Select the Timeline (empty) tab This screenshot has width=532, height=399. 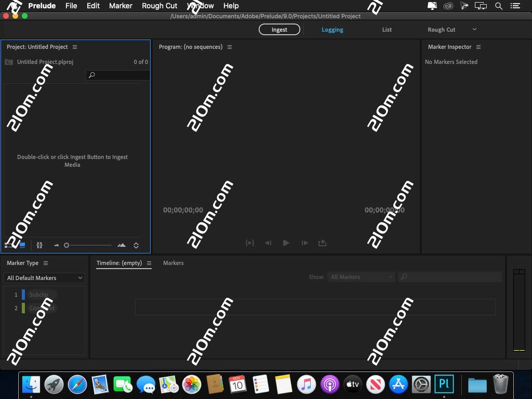coord(119,263)
